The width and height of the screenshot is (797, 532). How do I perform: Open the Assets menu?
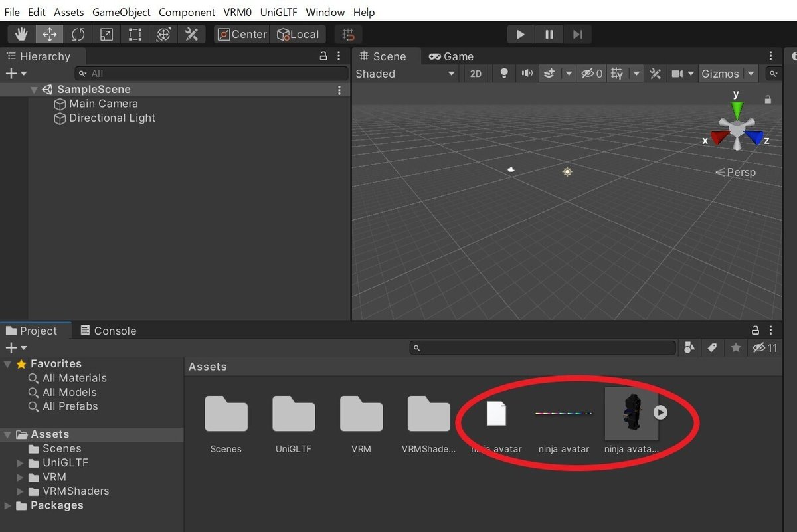click(x=69, y=12)
